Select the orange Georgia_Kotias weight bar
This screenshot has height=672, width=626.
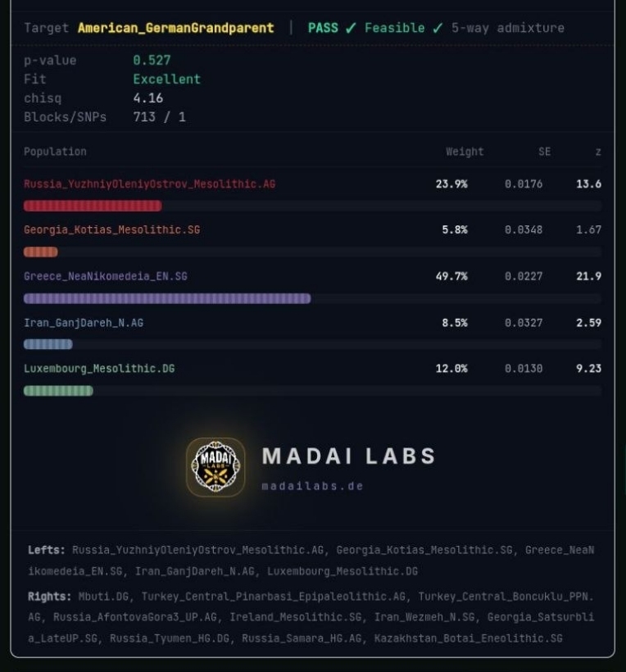(x=41, y=252)
